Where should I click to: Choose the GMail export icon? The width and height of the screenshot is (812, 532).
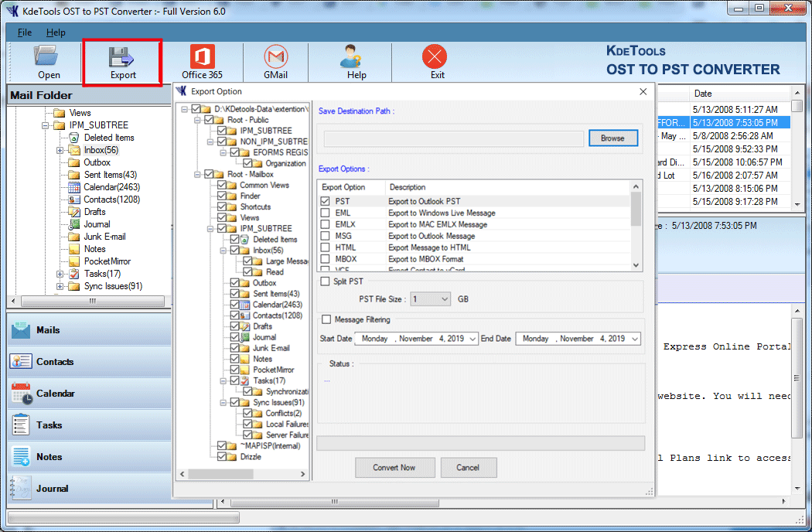pyautogui.click(x=275, y=60)
